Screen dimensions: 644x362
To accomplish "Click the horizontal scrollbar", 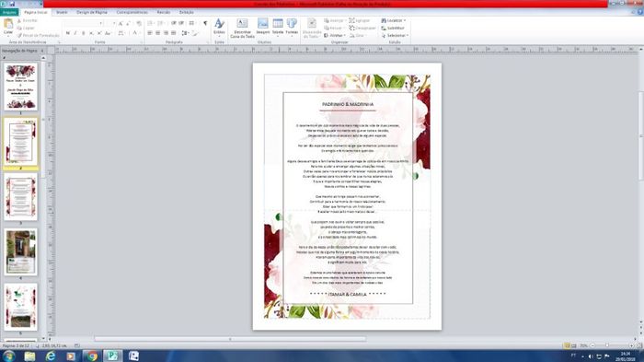I will point(230,339).
